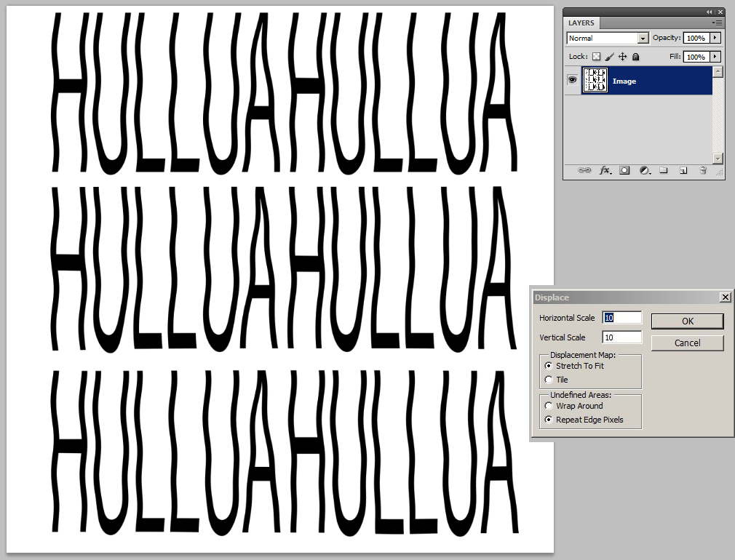
Task: Click the Horizontal Scale input field
Action: pyautogui.click(x=622, y=318)
